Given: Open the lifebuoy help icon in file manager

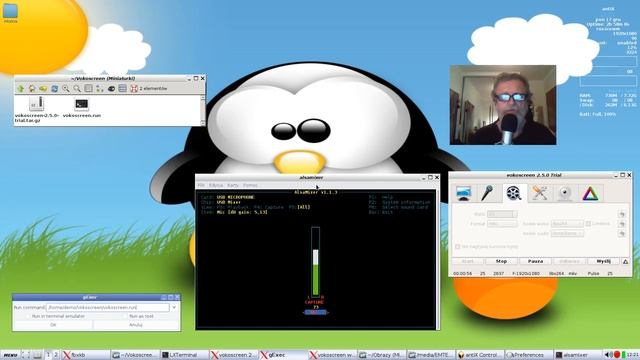Looking at the screenshot, I should 134,89.
